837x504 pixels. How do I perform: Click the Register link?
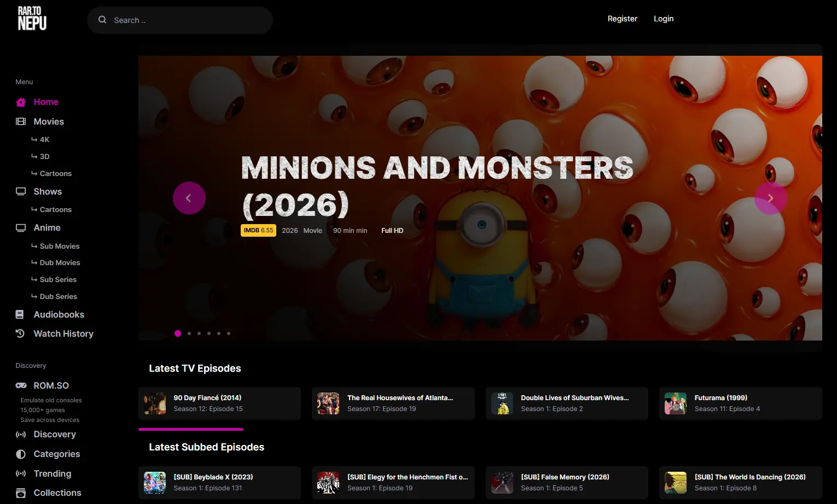[623, 19]
